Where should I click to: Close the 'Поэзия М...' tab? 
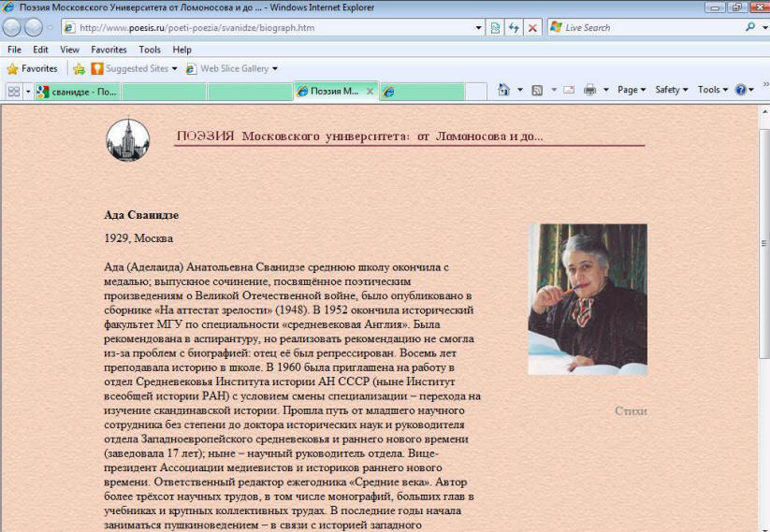click(370, 92)
